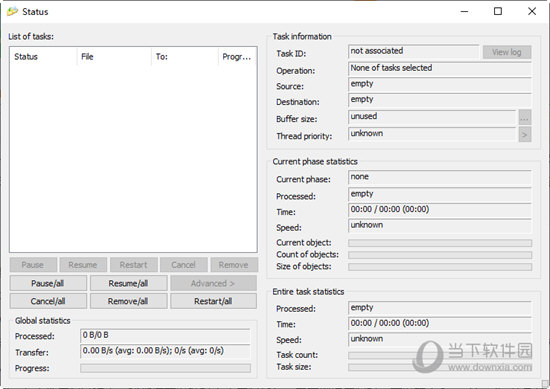
Task: Resume all tasks with Resume/all
Action: coord(128,283)
